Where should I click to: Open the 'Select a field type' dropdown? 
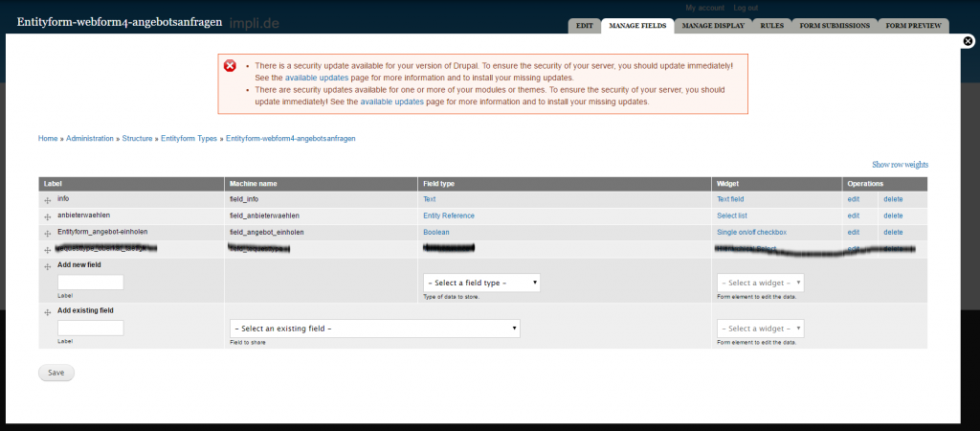(481, 283)
